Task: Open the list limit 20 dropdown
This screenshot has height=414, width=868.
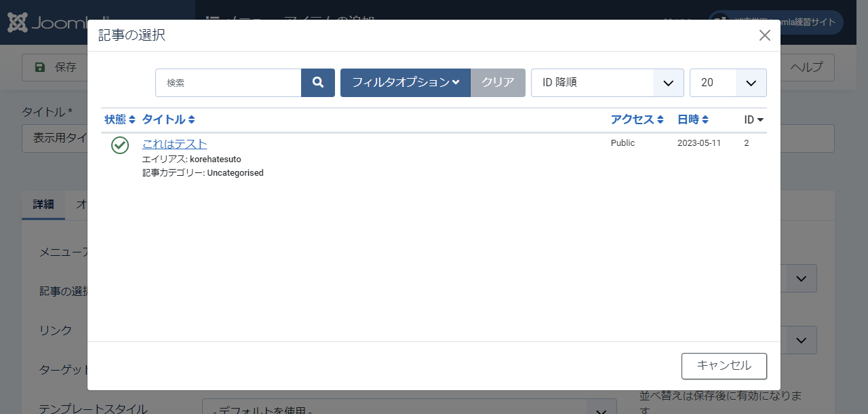Action: click(x=728, y=83)
